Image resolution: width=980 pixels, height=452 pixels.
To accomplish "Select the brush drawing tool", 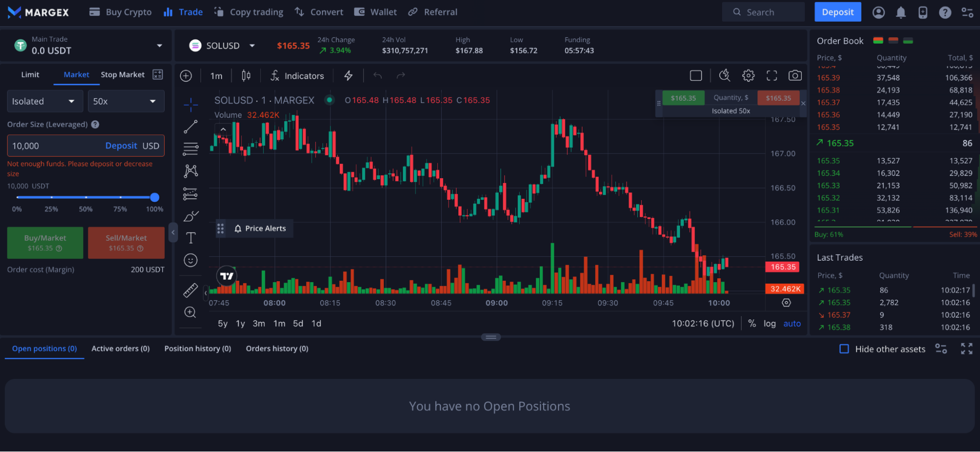I will click(x=191, y=216).
